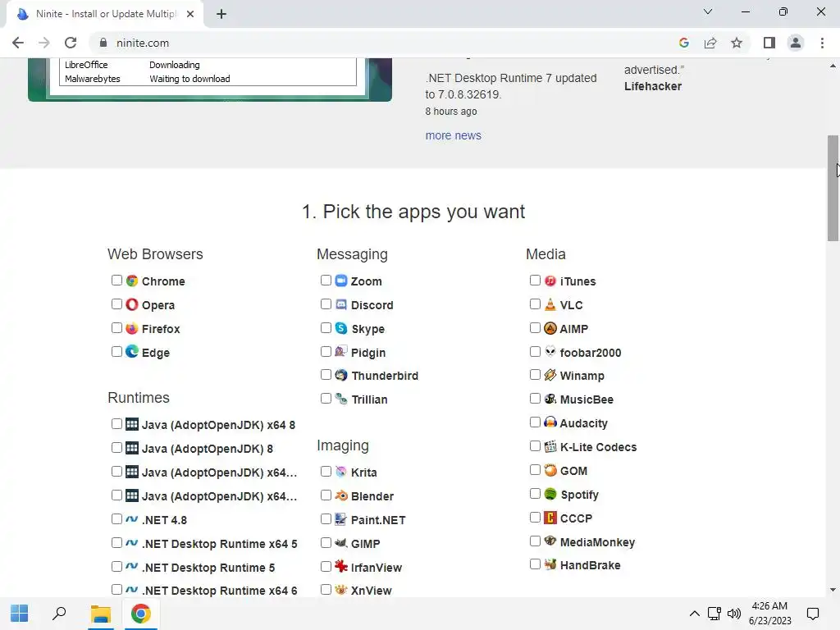Click the Thunderbird app icon

point(341,375)
